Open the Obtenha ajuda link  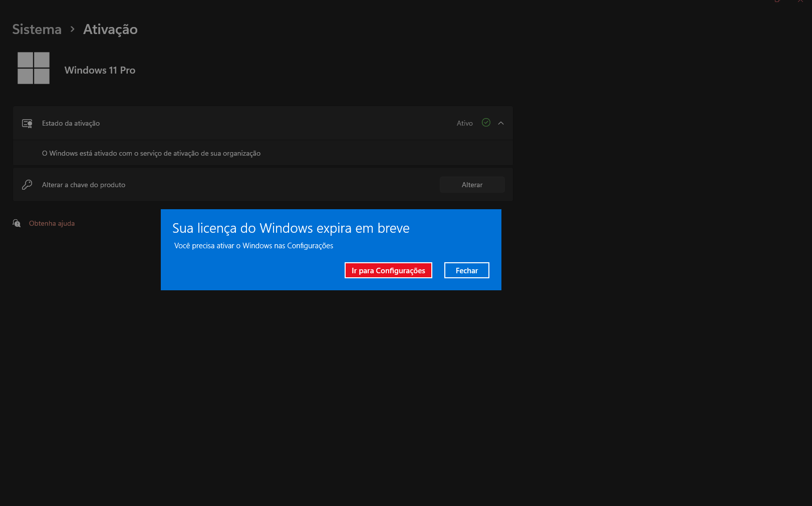pos(52,223)
